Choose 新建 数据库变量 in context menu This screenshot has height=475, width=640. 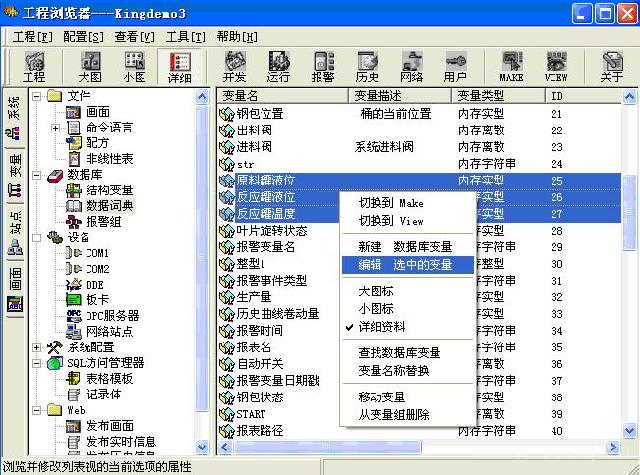click(x=407, y=246)
